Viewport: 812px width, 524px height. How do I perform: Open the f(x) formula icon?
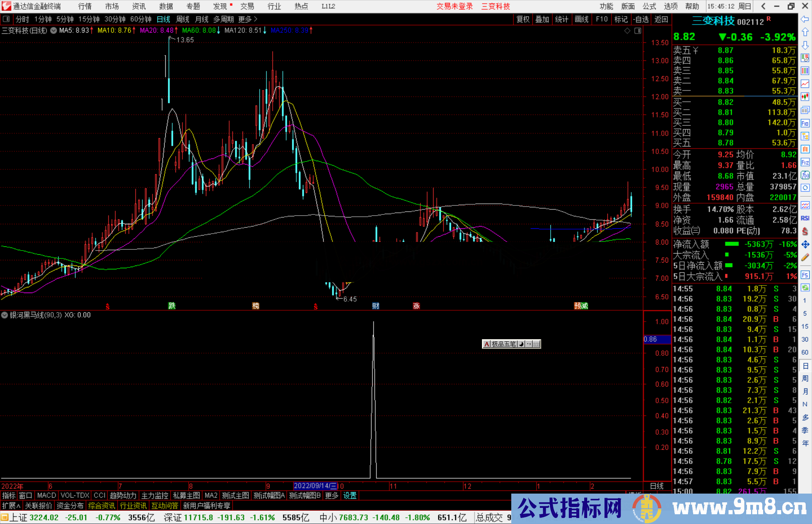805,175
